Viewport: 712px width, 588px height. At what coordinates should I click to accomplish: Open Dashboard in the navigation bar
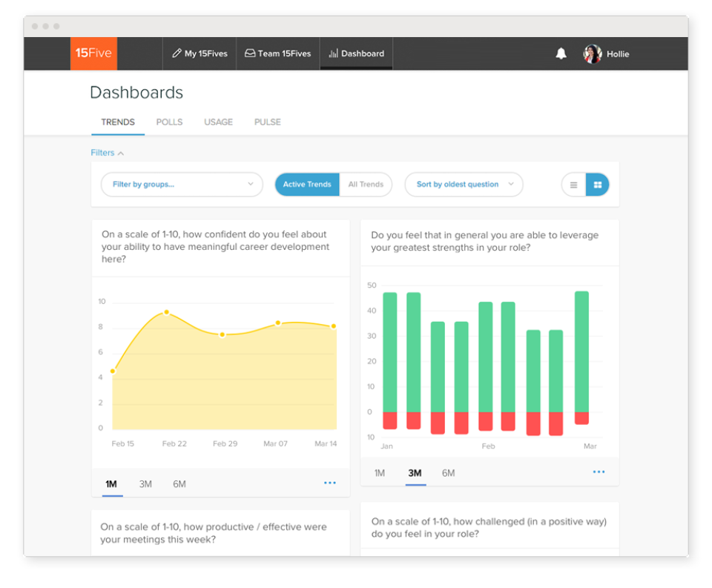coord(357,53)
